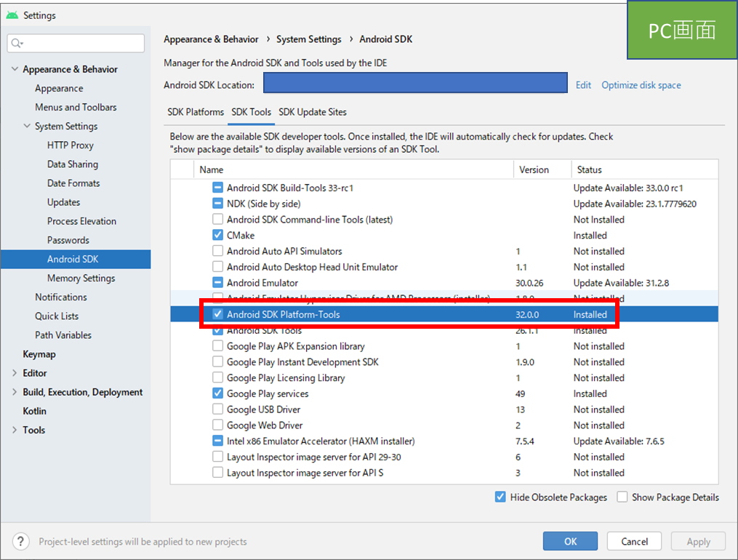Select Process Elevation settings
The height and width of the screenshot is (560, 738).
[x=81, y=221]
